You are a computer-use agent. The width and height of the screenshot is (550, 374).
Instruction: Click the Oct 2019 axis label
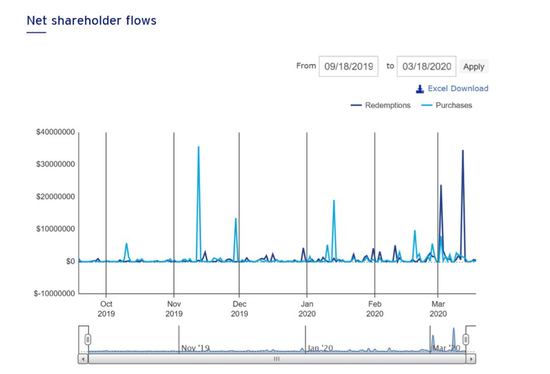click(106, 309)
